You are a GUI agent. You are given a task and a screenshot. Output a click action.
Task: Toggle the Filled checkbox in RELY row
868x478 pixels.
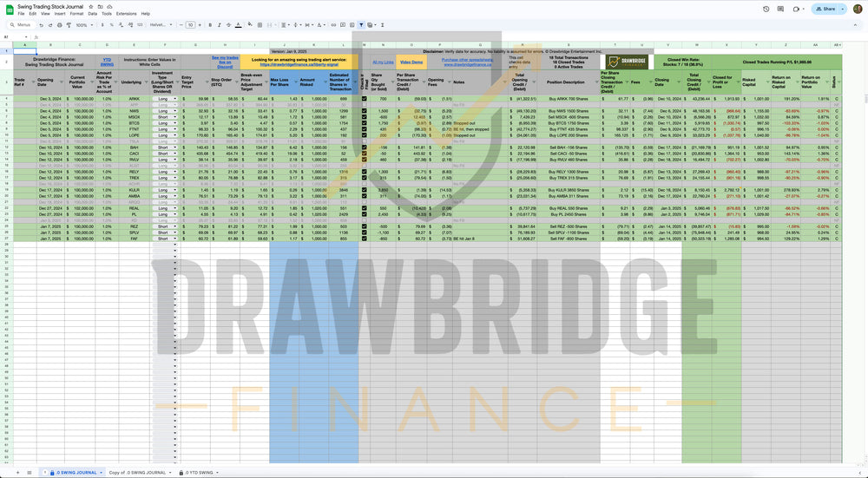pos(365,172)
